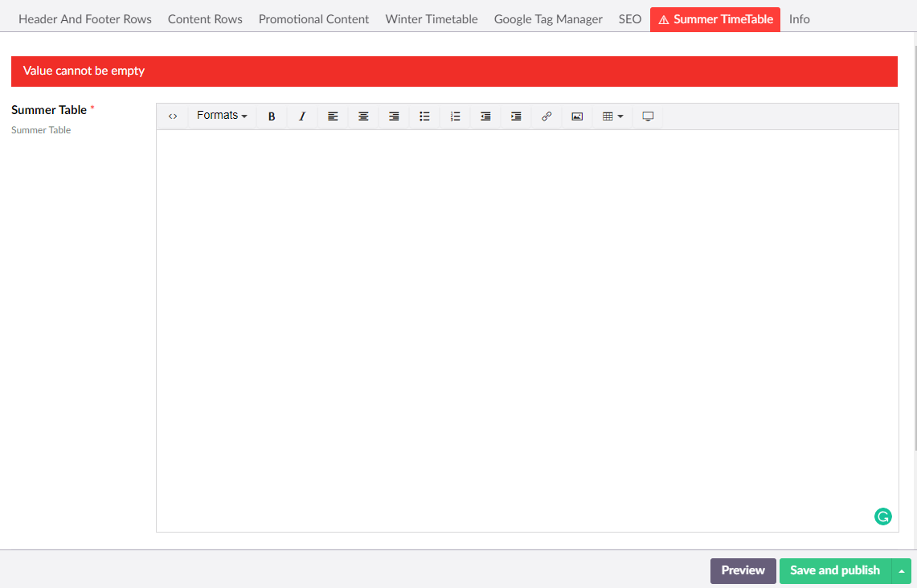The height and width of the screenshot is (588, 917).
Task: Click the Save and publish button
Action: click(x=835, y=571)
